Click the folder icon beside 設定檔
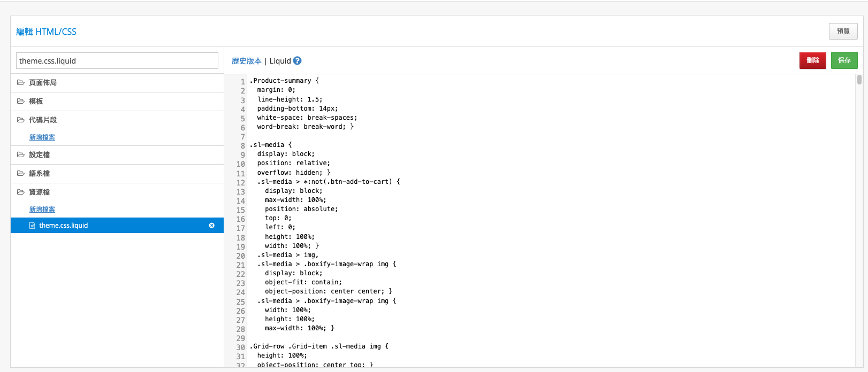This screenshot has height=372, width=868. [21, 154]
